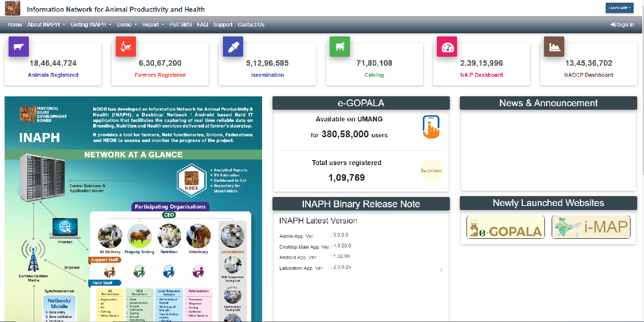This screenshot has width=644, height=322.
Task: Open the LANGUAGE dropdown
Action: click(x=620, y=8)
